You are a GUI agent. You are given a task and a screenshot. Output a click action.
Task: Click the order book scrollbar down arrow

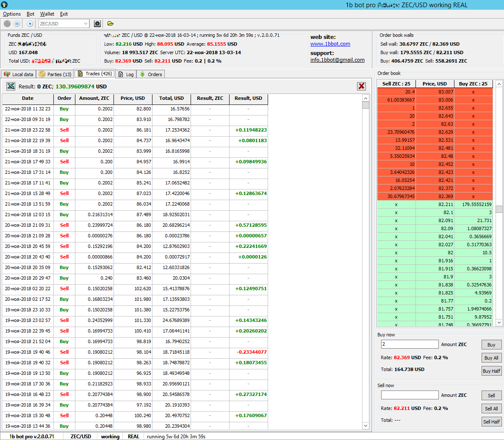499,322
